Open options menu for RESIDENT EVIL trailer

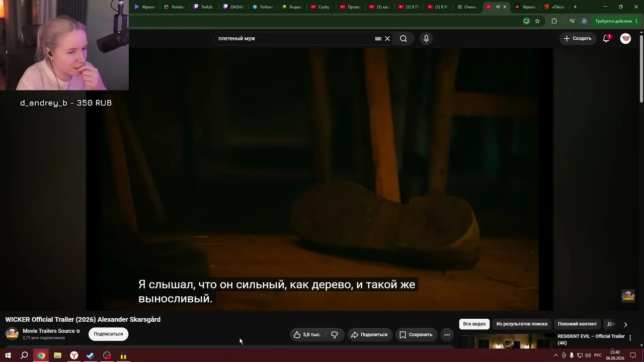(x=630, y=338)
